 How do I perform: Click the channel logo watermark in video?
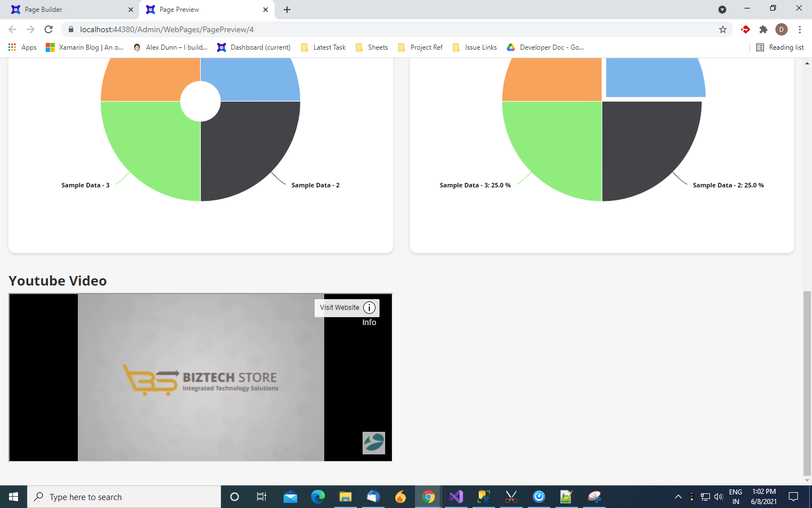tap(373, 443)
